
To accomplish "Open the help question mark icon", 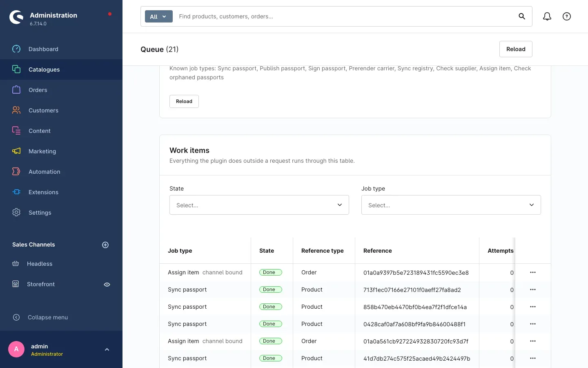I will 567,16.
